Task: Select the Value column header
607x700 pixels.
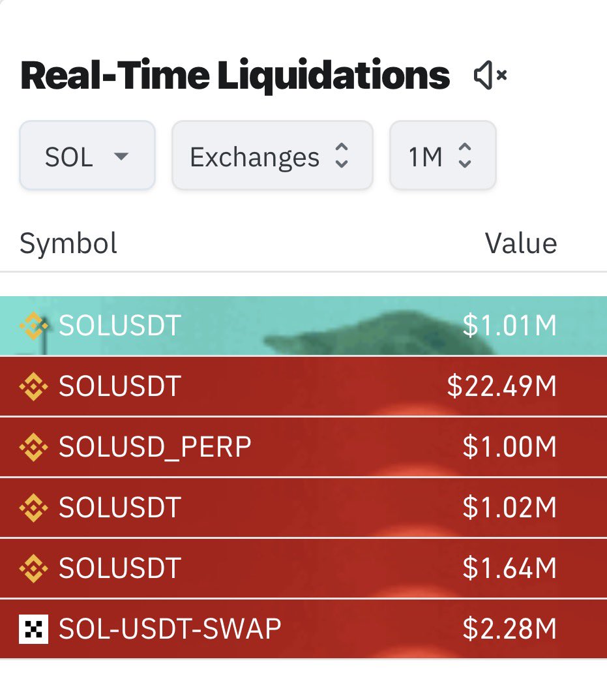Action: 521,243
